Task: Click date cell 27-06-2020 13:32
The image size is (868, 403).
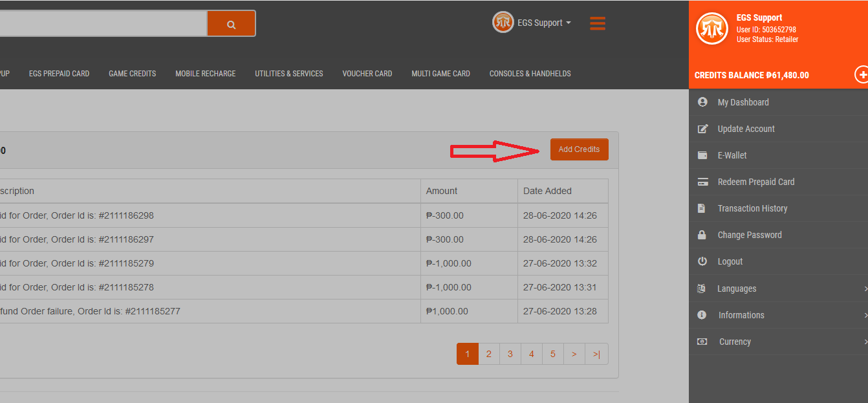Action: (x=563, y=263)
